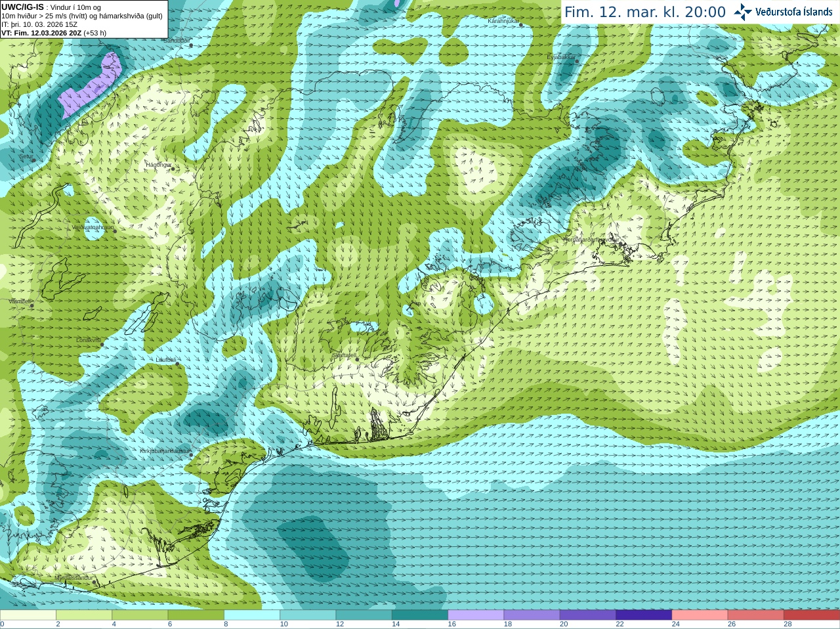
Task: Click the 'IT: þri. 10. 03. 2026 15Z' line
Action: (x=39, y=24)
